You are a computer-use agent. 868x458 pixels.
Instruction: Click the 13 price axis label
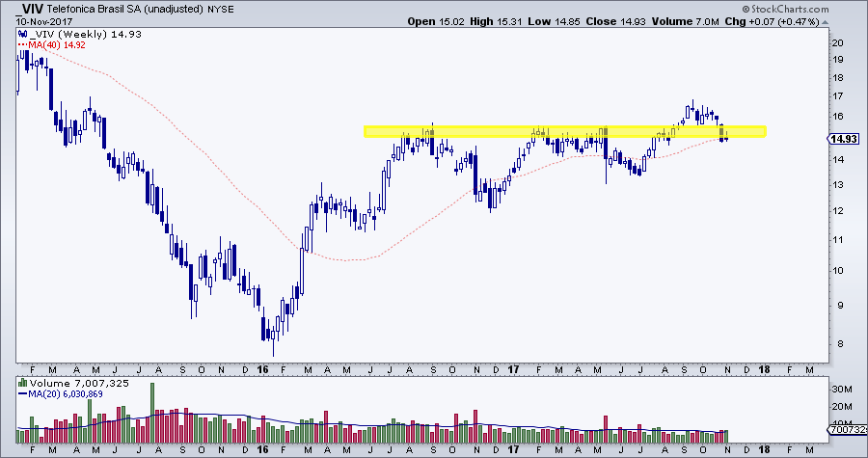click(x=837, y=185)
